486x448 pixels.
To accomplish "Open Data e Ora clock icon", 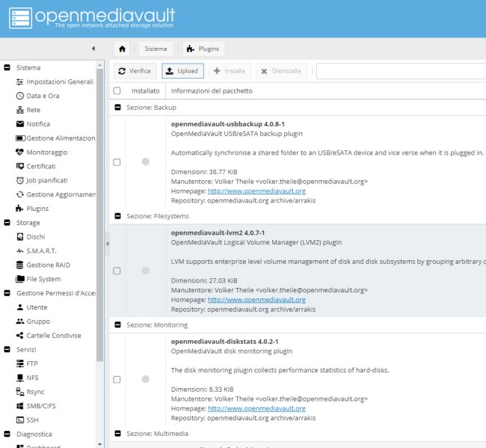I will [x=20, y=96].
